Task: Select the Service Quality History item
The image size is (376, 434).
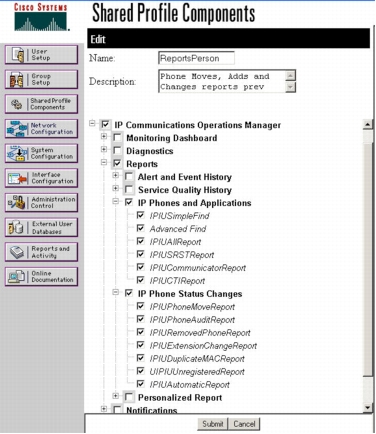Action: coord(185,190)
